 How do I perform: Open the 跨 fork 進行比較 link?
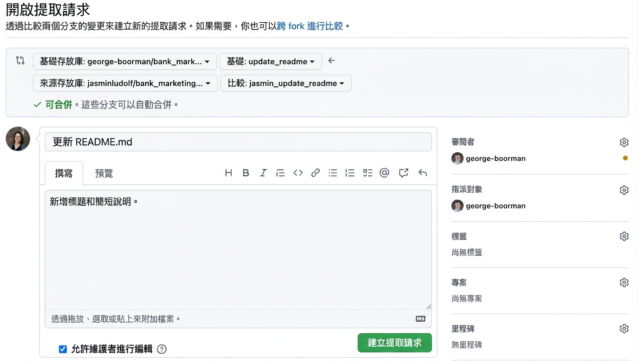(310, 26)
